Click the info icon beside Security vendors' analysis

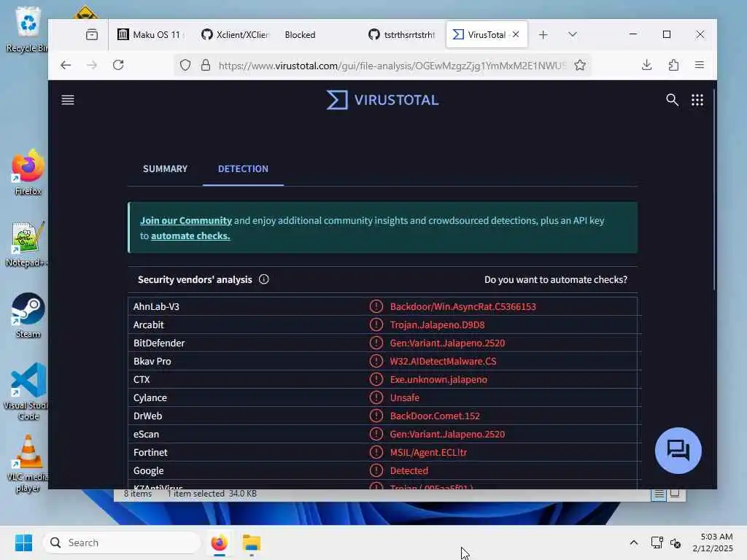pos(263,279)
